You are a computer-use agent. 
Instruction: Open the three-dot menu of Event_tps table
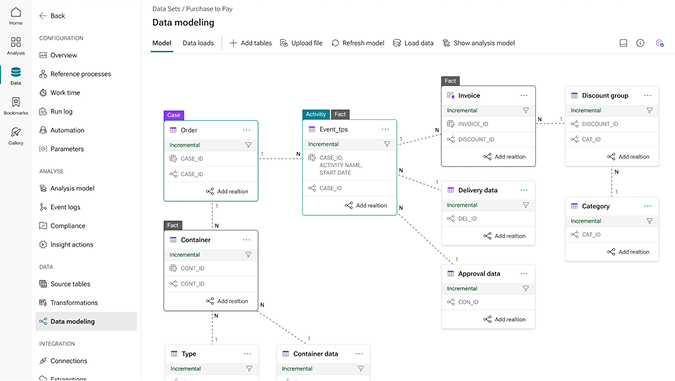pos(385,129)
